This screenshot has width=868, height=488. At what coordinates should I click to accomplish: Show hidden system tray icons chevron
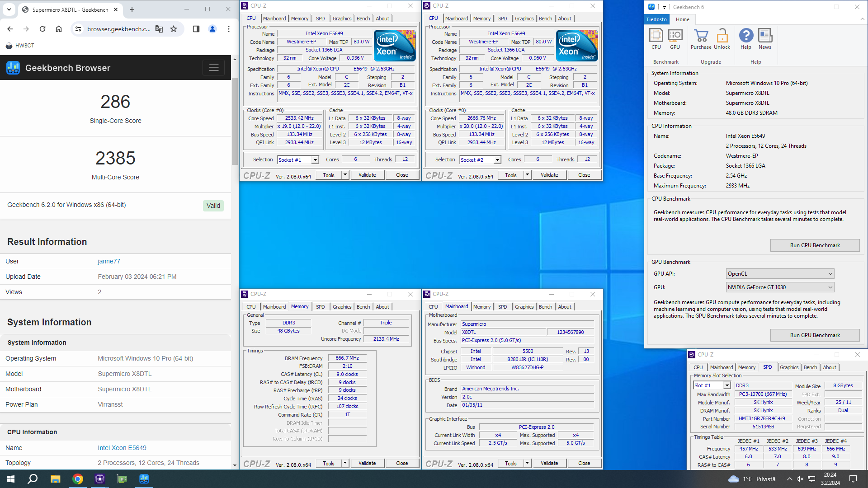(789, 479)
